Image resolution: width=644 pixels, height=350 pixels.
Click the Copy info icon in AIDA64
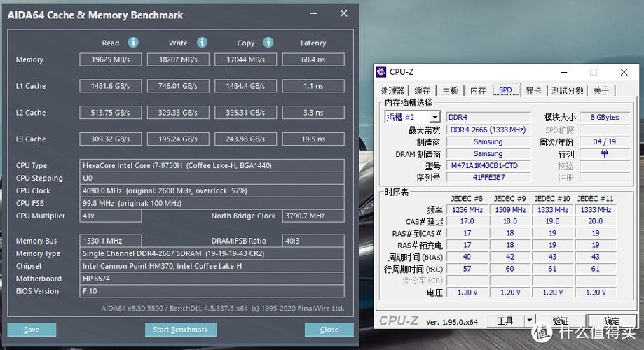tap(268, 42)
